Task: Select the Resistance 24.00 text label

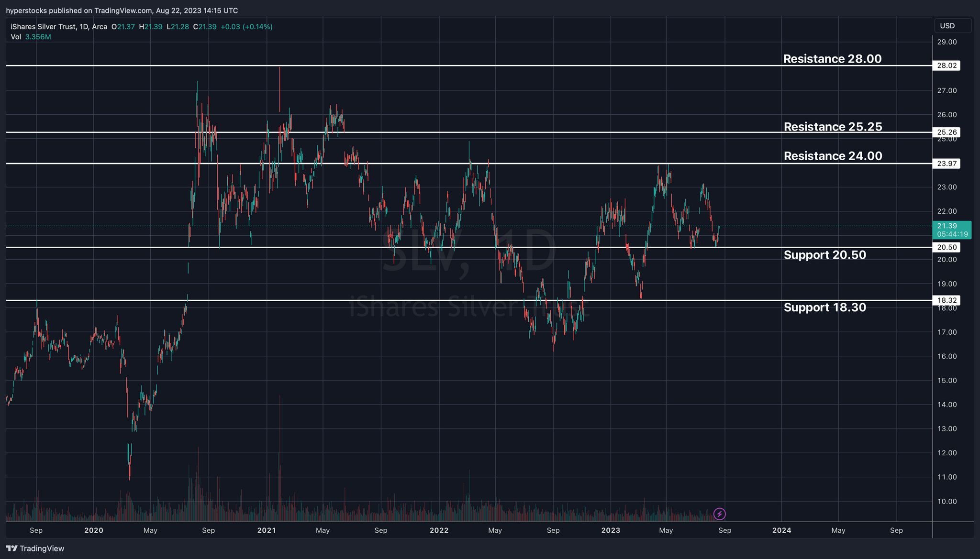Action: (x=833, y=156)
